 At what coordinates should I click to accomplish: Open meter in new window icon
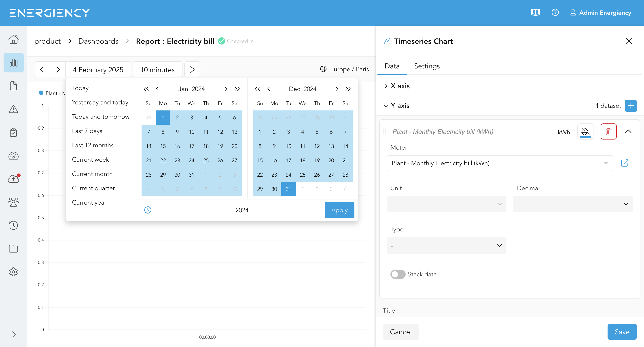tap(625, 163)
